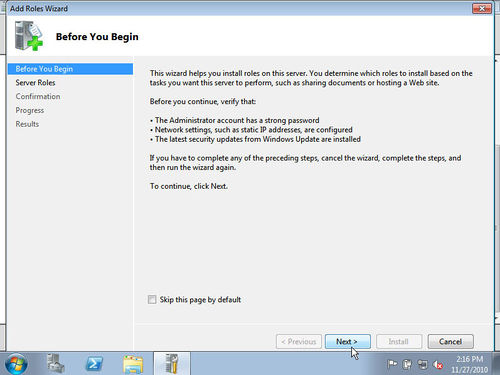
Task: Select Before You Begin wizard step
Action: pos(70,69)
